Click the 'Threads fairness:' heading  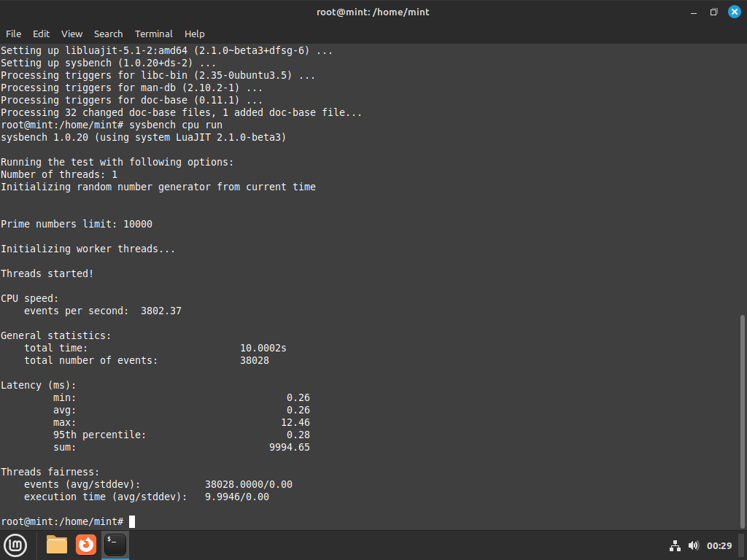(x=50, y=472)
